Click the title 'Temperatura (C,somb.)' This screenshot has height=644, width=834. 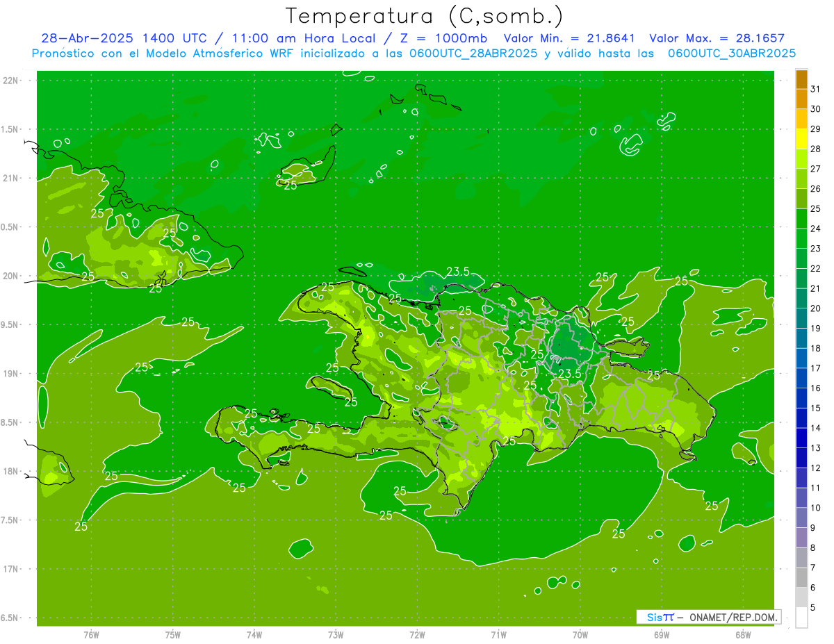pos(424,16)
